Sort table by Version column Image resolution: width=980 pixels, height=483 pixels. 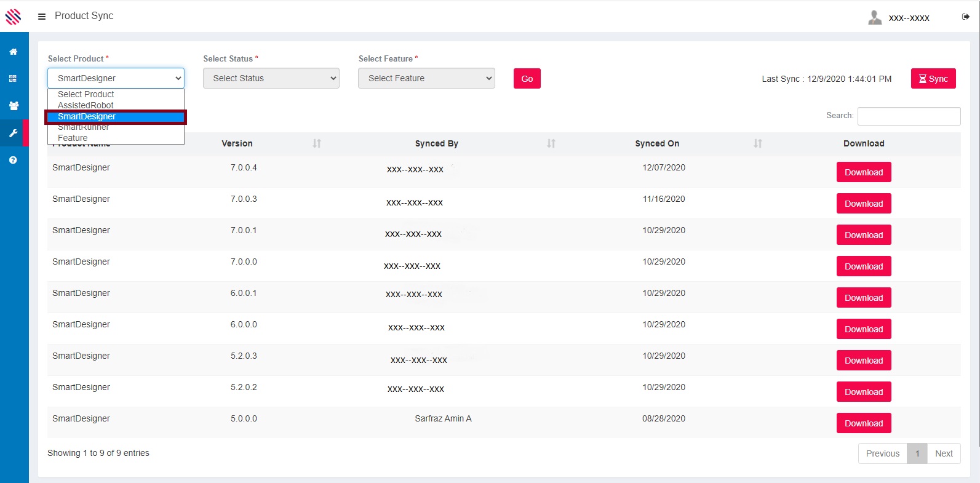316,143
